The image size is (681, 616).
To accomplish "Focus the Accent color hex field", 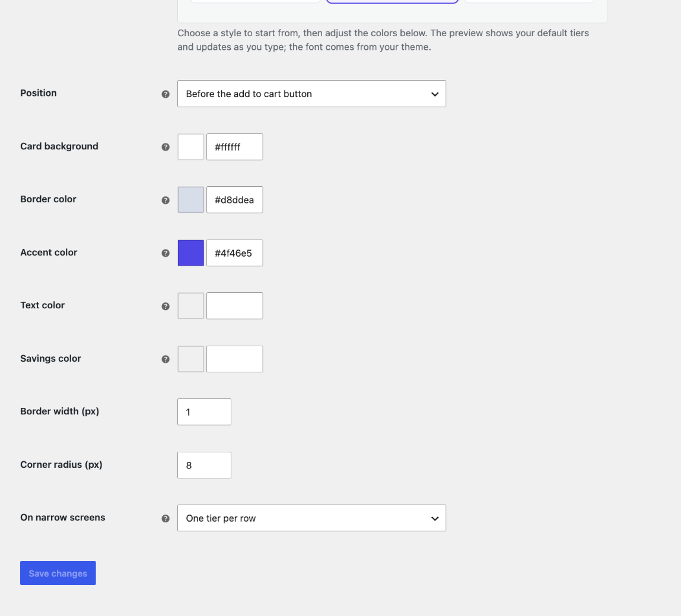I will click(x=234, y=253).
